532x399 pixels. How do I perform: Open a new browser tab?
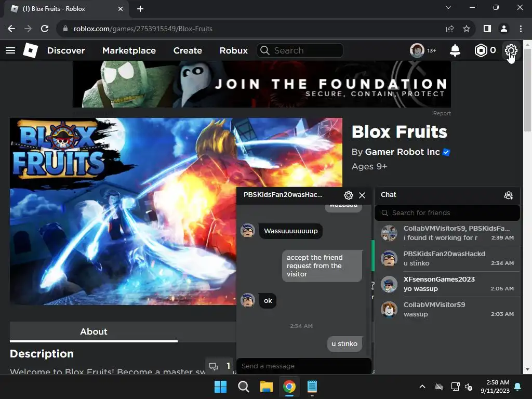click(x=140, y=9)
